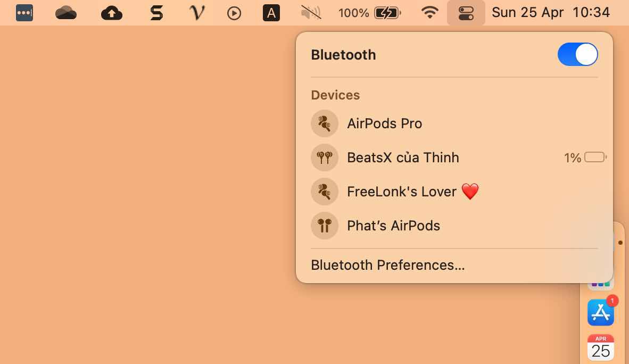
Task: Click the muted volume icon
Action: (x=311, y=13)
